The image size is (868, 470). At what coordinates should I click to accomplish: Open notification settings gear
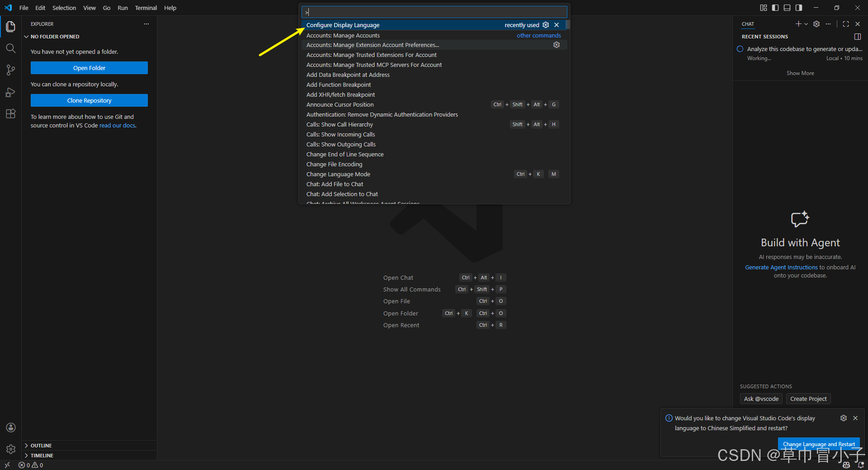pyautogui.click(x=844, y=418)
